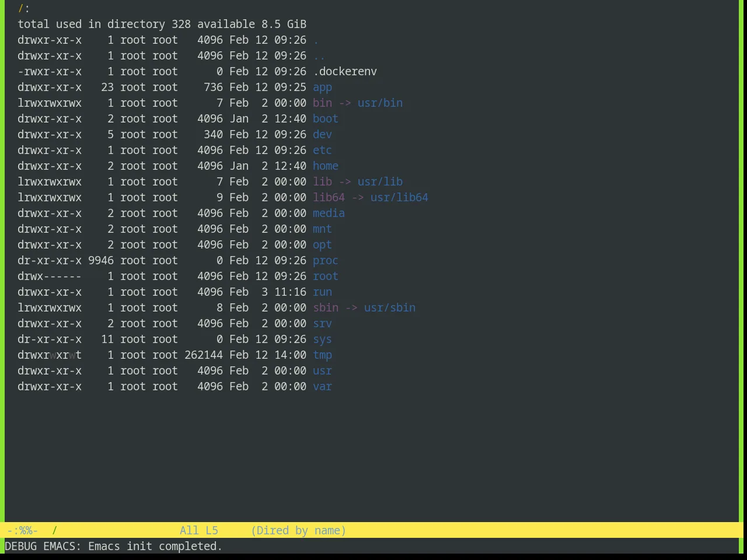Click the size value 736 for app
The height and width of the screenshot is (560, 747).
pyautogui.click(x=213, y=87)
